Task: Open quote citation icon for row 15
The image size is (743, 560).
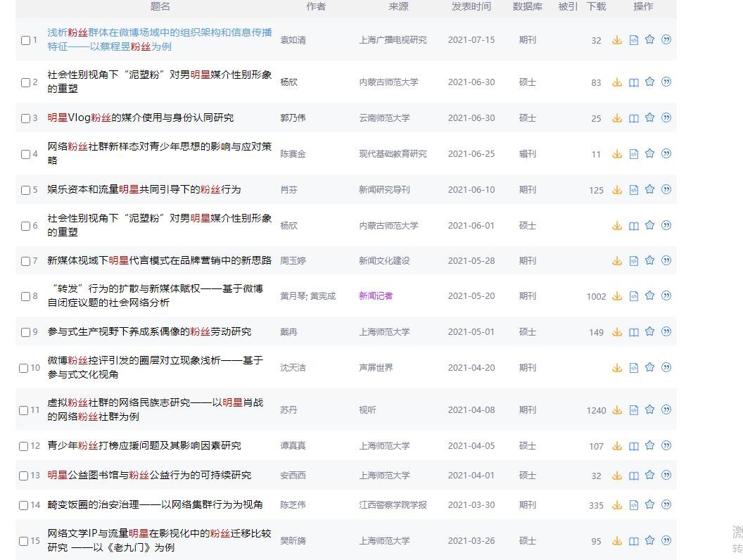Action: pyautogui.click(x=666, y=540)
